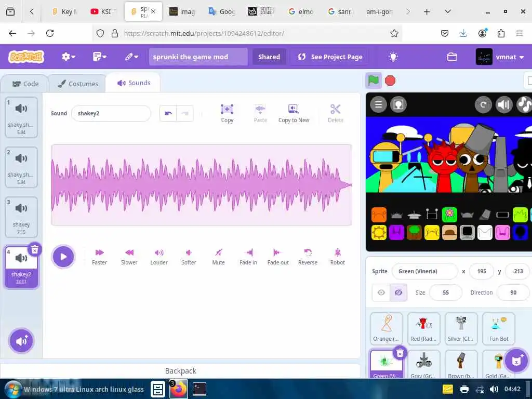
Task: Apply the Slower sound effect
Action: click(x=129, y=257)
